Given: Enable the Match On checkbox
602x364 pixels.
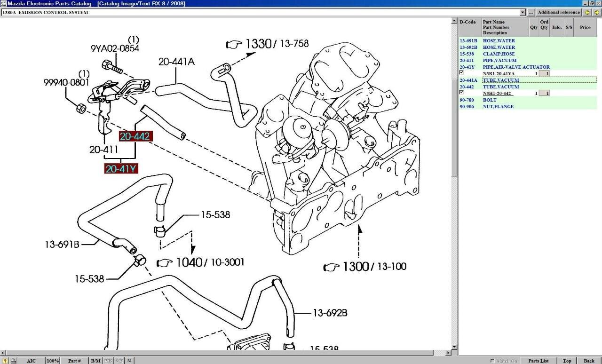Looking at the screenshot, I should [492, 361].
